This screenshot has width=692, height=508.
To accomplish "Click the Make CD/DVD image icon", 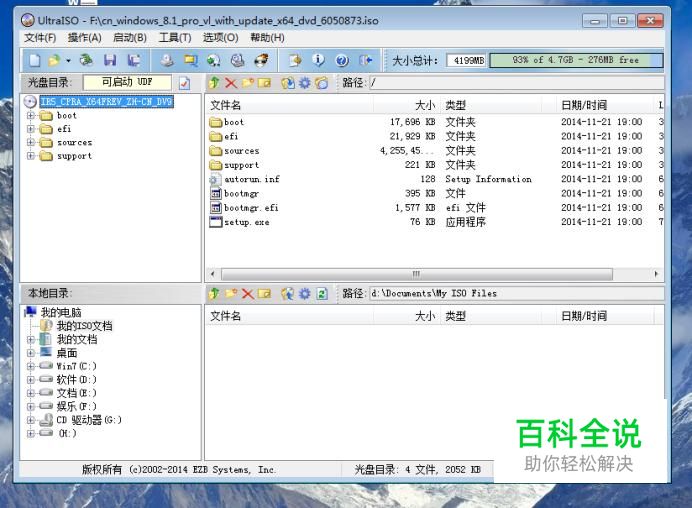I will 167,60.
